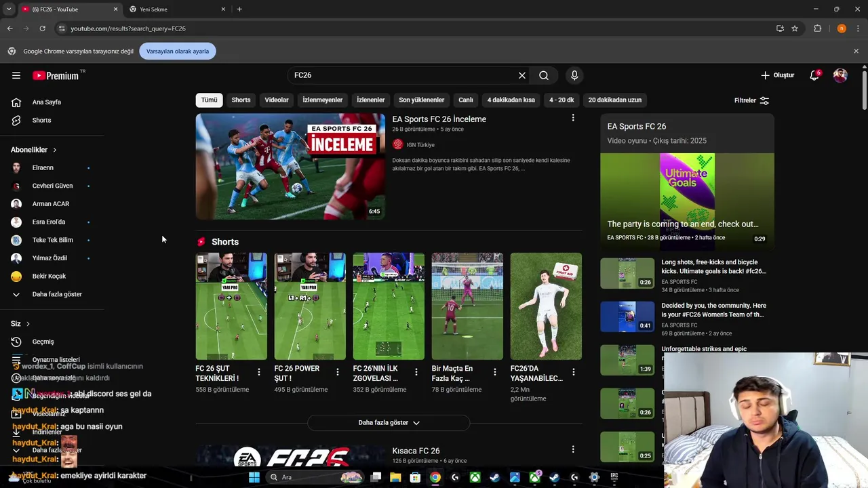The width and height of the screenshot is (868, 488).
Task: Open IGN Türkiye channel link
Action: [x=422, y=144]
